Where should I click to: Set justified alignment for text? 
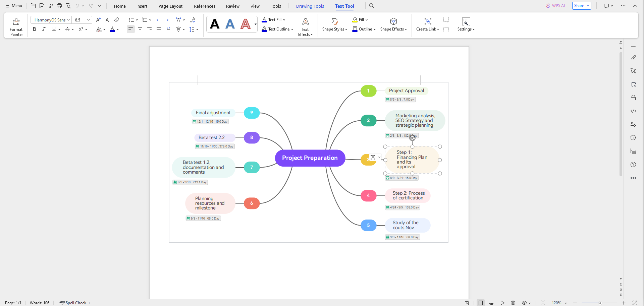point(159,29)
